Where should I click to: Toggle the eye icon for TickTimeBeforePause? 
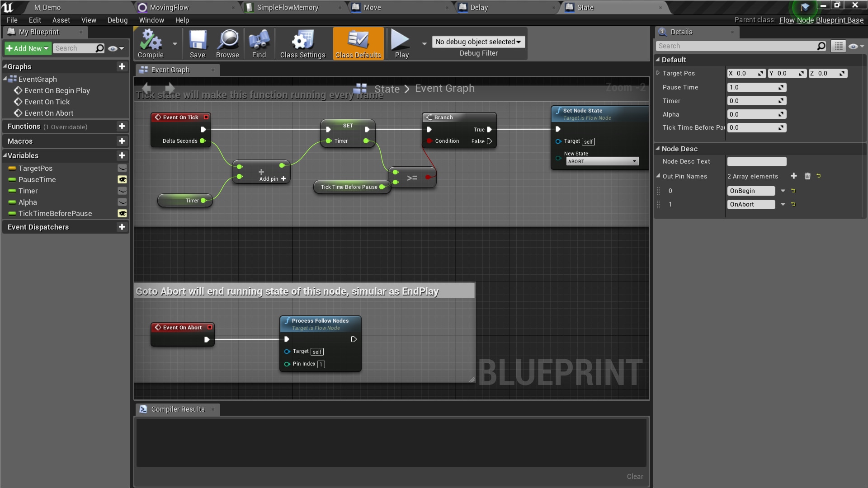(x=123, y=213)
